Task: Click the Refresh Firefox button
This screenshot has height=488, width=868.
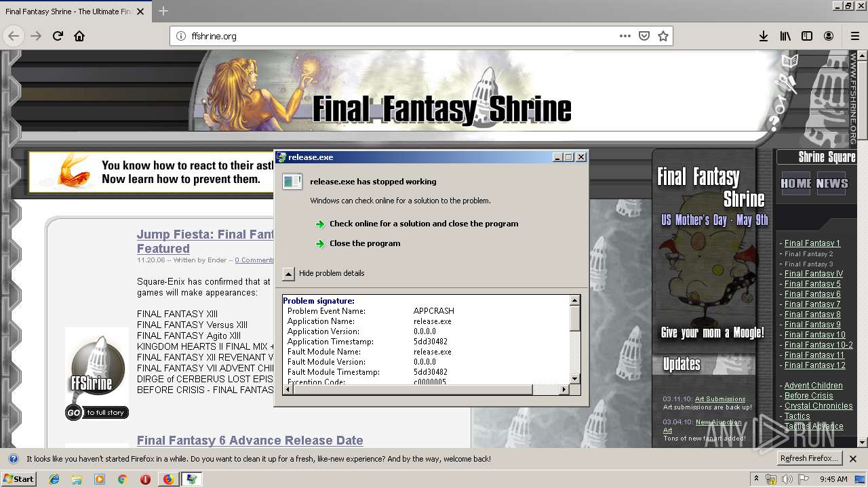Action: 809,459
